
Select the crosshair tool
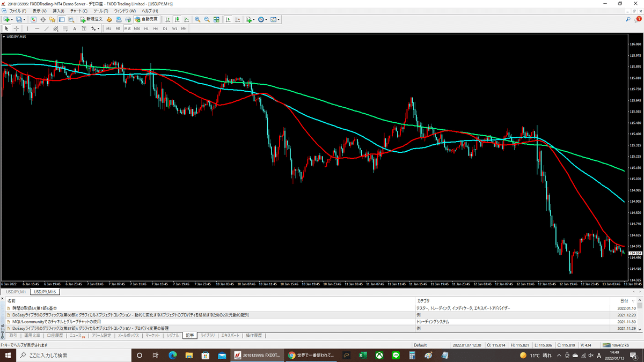[x=16, y=28]
